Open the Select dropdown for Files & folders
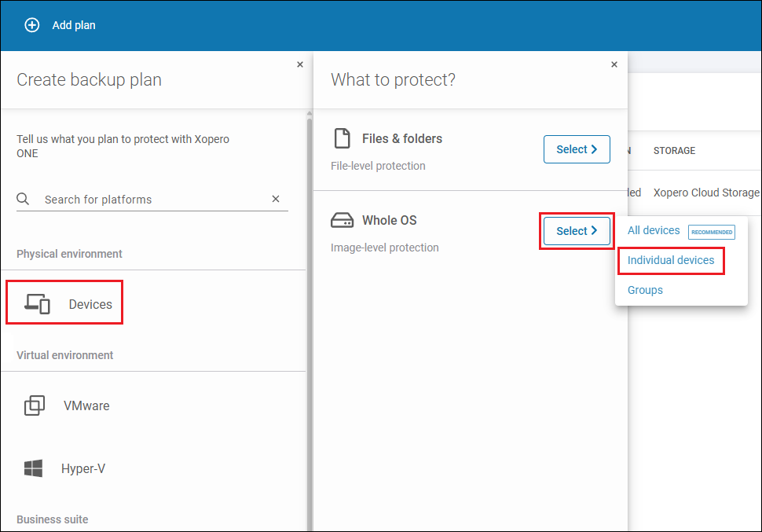 click(577, 149)
